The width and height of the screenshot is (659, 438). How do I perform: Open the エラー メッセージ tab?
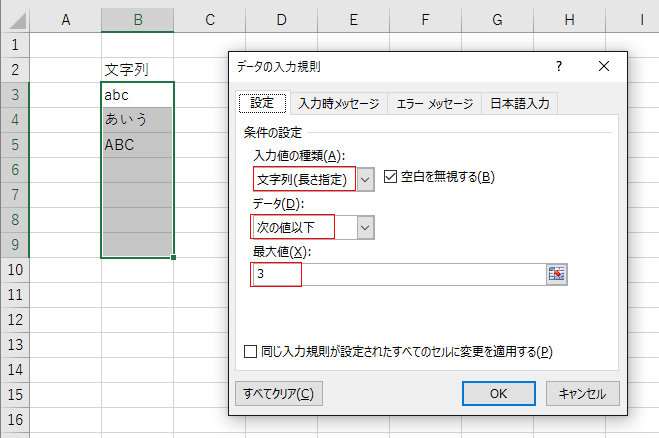(434, 103)
